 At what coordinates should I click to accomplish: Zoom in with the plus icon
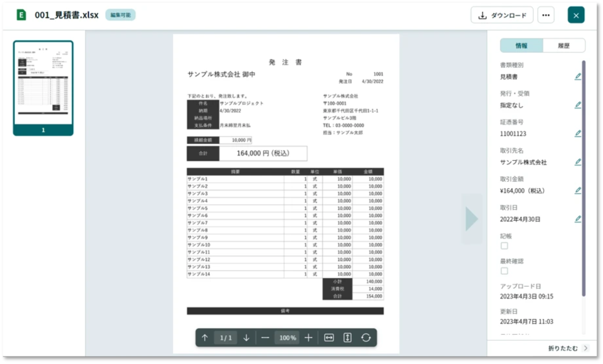pos(308,338)
